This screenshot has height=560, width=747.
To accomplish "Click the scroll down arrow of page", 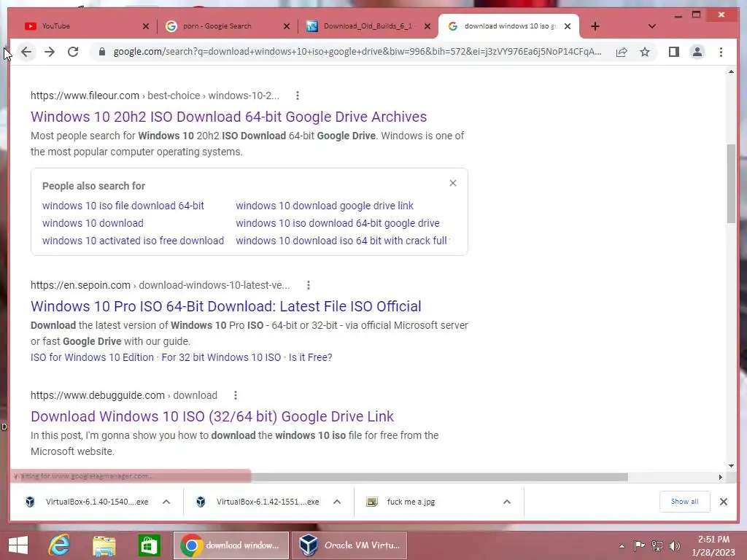I will tap(731, 466).
